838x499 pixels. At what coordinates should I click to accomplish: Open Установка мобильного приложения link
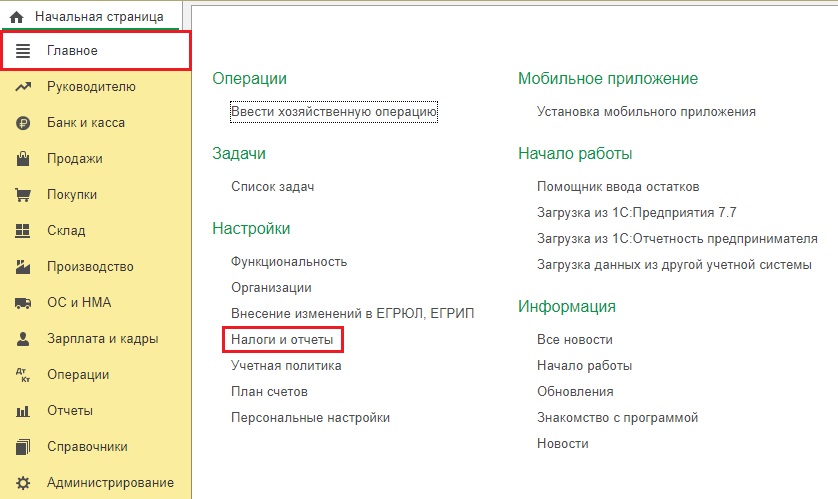click(646, 111)
